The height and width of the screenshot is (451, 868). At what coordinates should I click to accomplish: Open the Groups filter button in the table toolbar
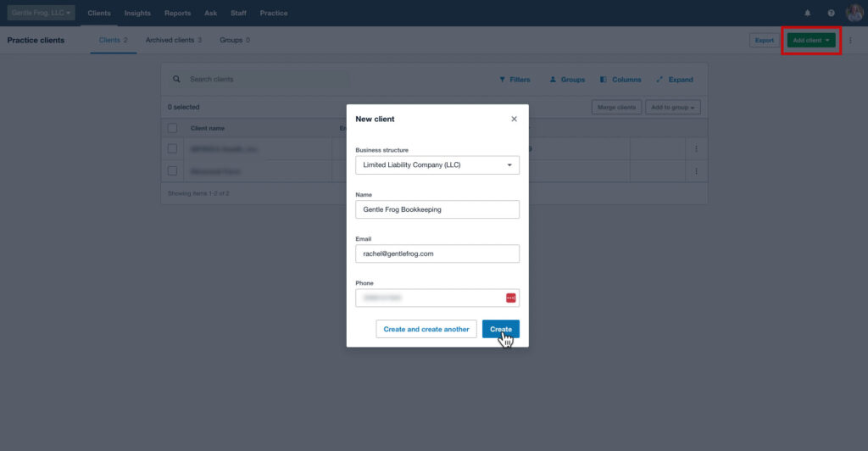567,80
